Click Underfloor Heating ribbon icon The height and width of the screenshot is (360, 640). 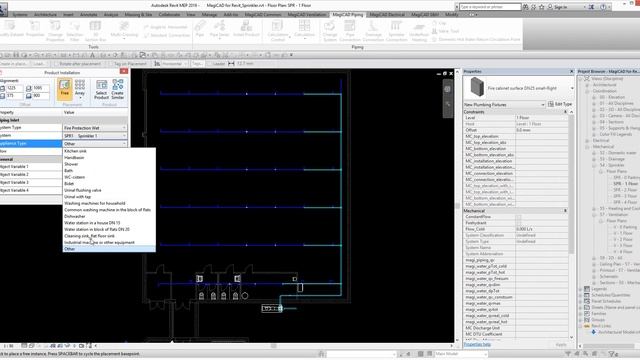click(x=419, y=31)
